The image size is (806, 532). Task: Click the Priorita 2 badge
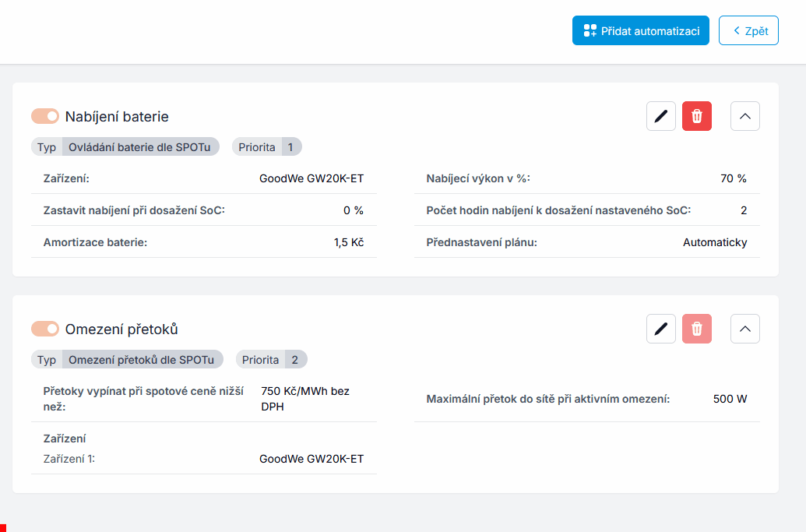tap(269, 359)
